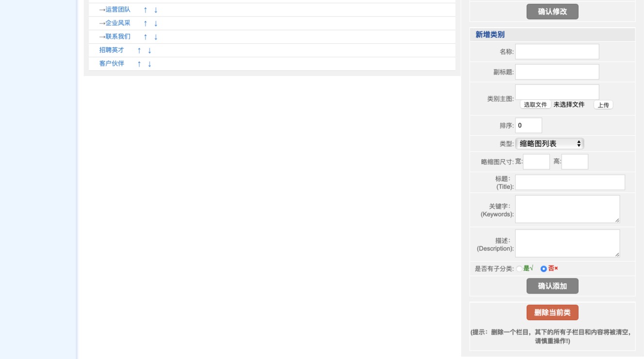
Task: Click the 上传 upload button
Action: tap(603, 105)
